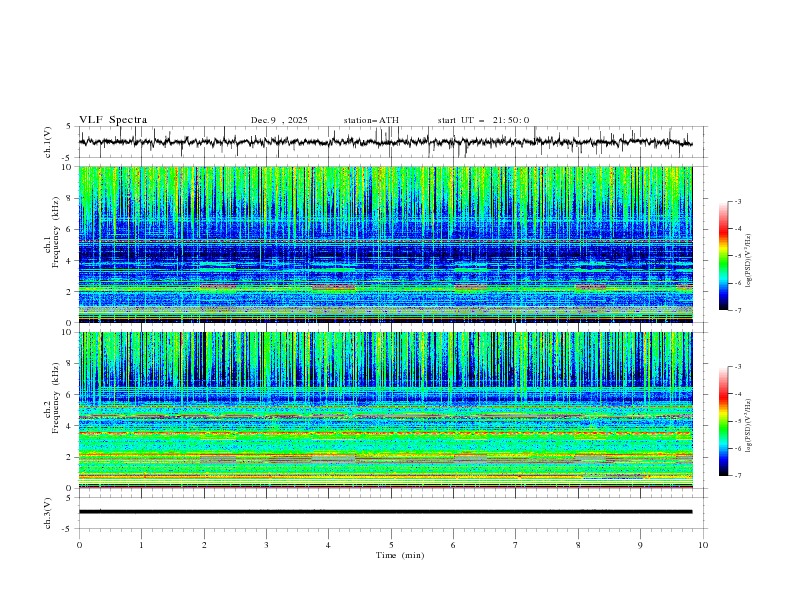
Task: Click the ch.1 voltage waveform trace
Action: click(x=385, y=142)
